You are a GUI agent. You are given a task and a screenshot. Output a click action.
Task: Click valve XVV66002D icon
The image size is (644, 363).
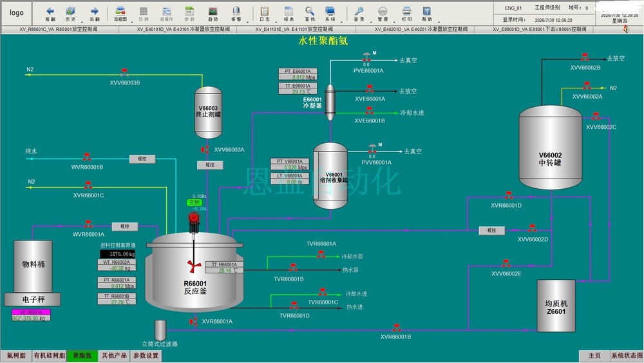pyautogui.click(x=533, y=228)
